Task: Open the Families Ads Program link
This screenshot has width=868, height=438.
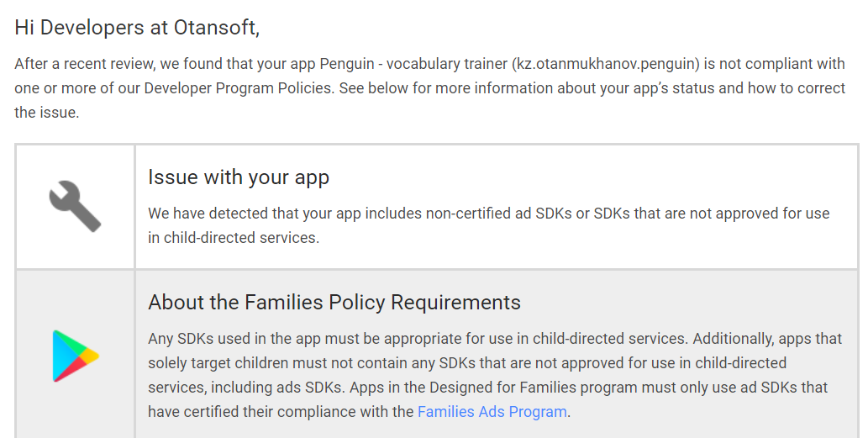Action: pyautogui.click(x=492, y=412)
